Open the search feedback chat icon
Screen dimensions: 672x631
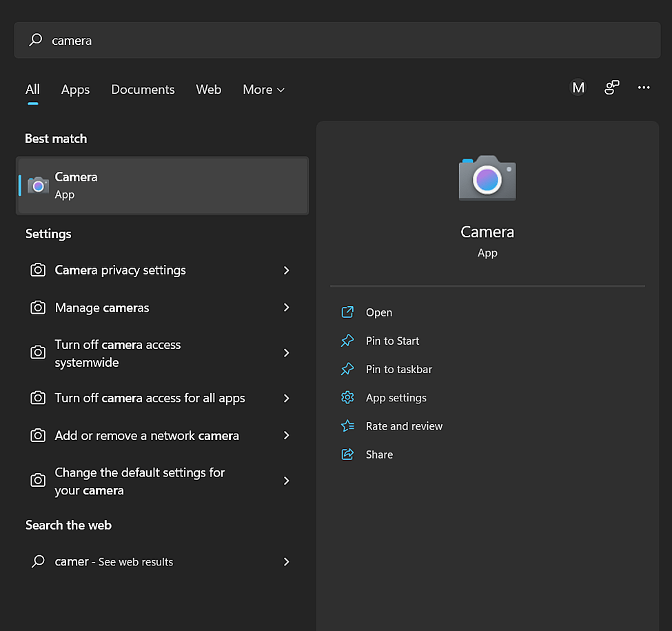coord(611,88)
